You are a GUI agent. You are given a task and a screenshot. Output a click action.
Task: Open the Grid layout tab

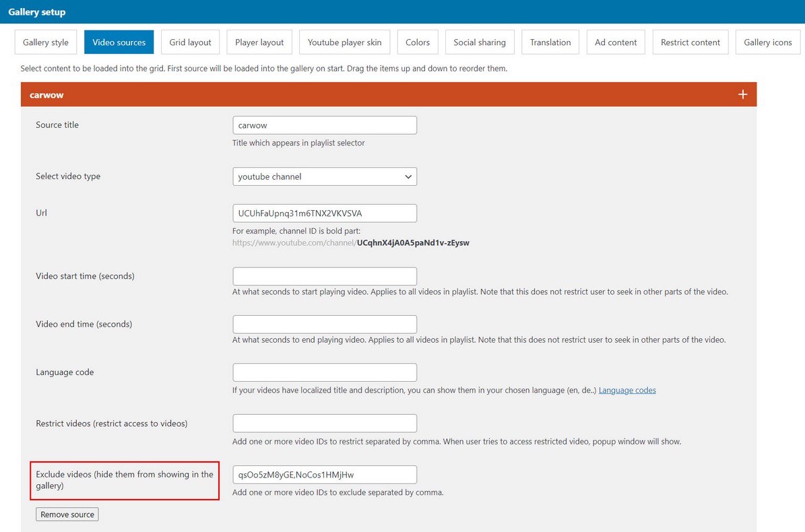tap(190, 42)
